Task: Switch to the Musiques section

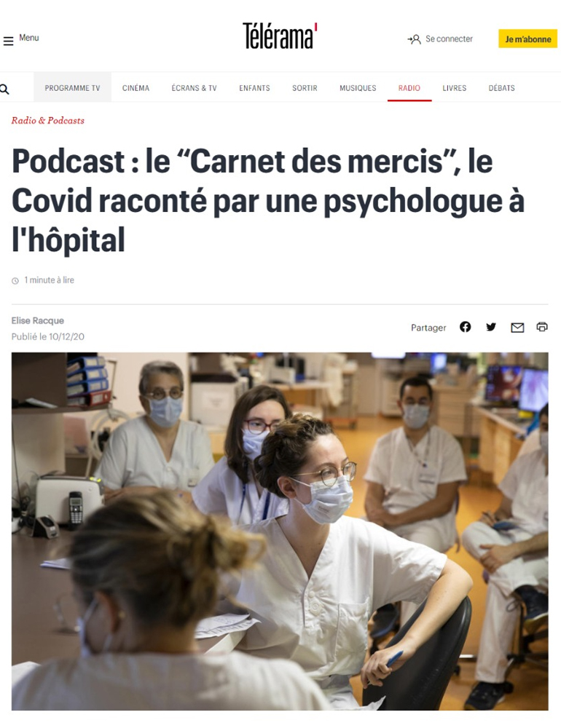Action: (x=358, y=88)
